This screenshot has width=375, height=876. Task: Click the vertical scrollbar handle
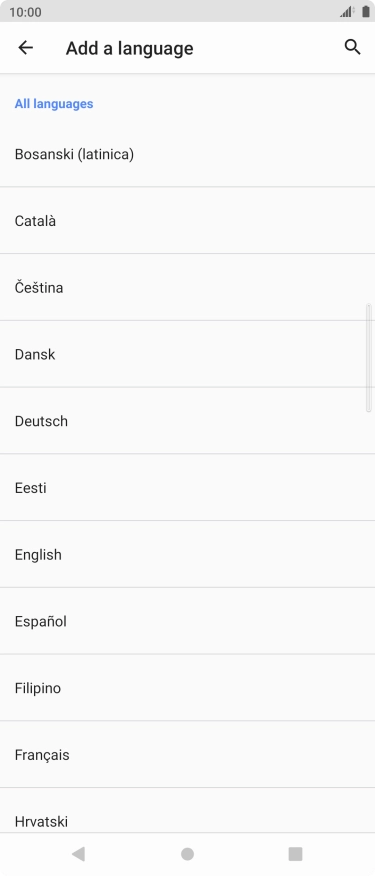point(368,358)
